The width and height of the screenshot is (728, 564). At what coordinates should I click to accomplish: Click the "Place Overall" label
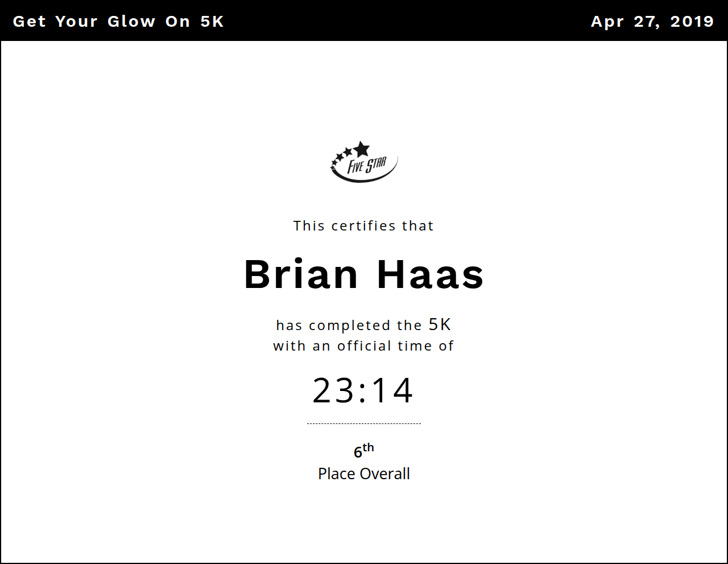[x=363, y=474]
